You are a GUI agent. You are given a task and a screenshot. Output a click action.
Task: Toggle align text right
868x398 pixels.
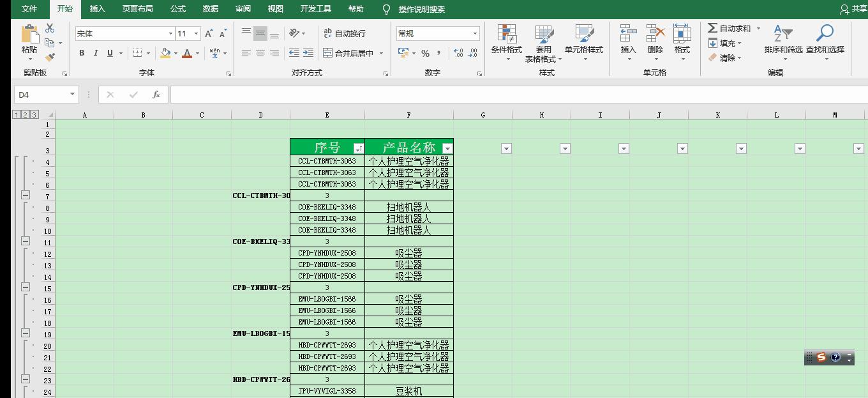coord(274,53)
